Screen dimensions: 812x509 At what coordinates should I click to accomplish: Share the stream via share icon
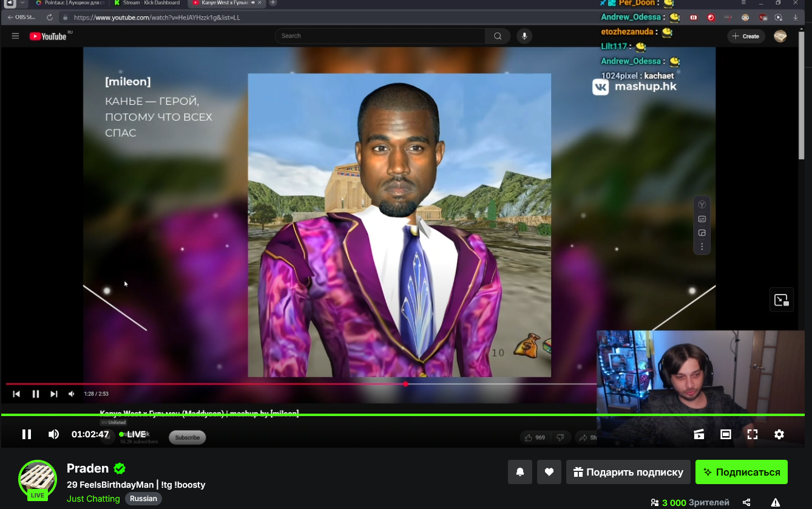tap(746, 502)
